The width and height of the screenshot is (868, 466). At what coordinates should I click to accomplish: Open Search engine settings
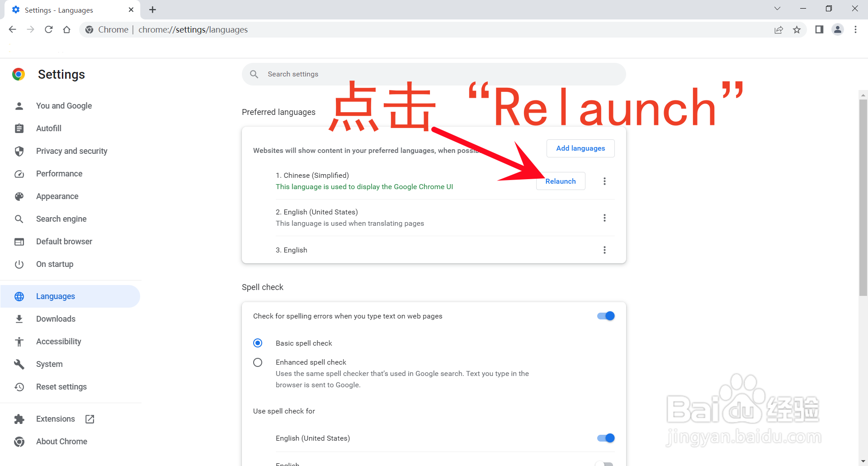70,219
